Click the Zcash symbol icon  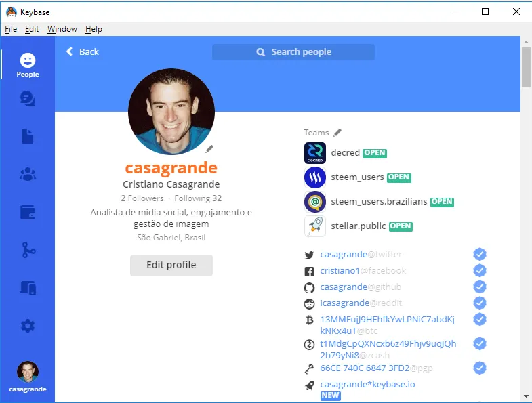click(x=309, y=345)
